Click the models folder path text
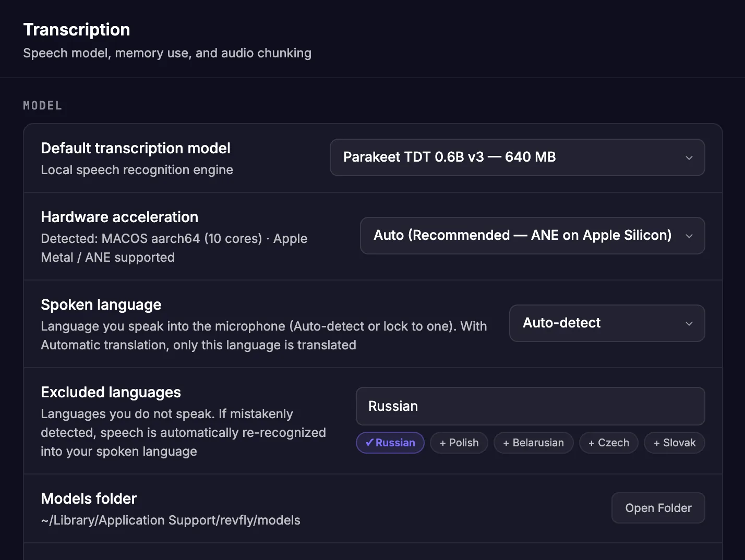The image size is (745, 560). [x=171, y=520]
